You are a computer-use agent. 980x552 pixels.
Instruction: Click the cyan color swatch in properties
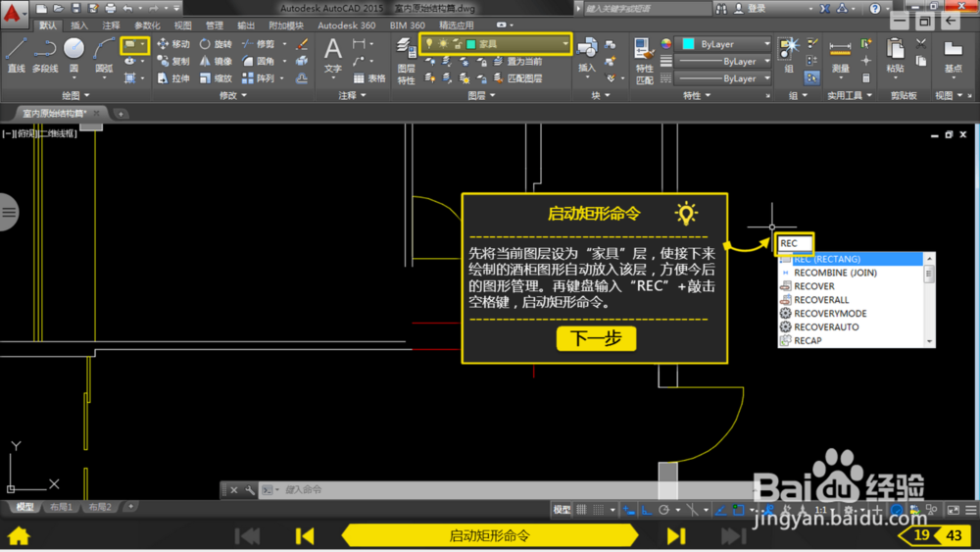coord(688,44)
